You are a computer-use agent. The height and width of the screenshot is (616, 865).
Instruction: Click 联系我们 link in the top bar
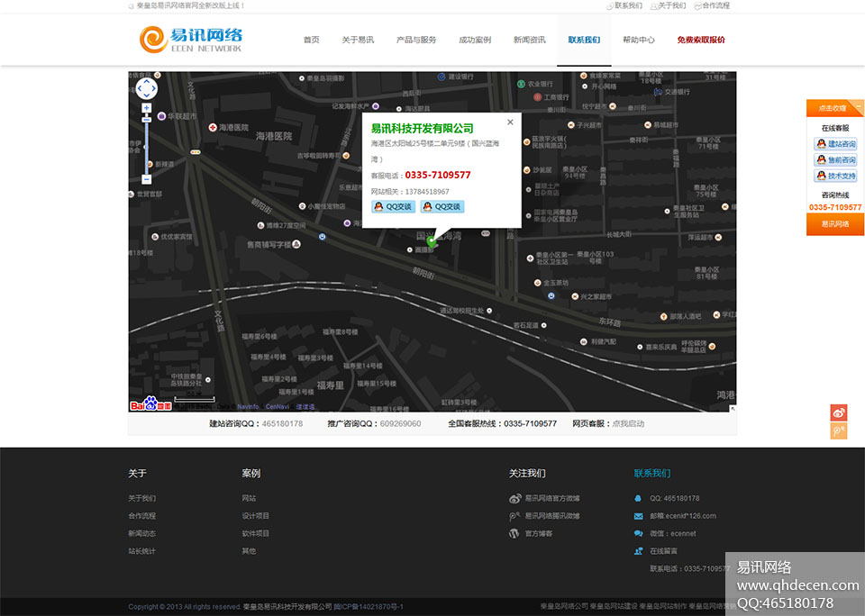[628, 5]
